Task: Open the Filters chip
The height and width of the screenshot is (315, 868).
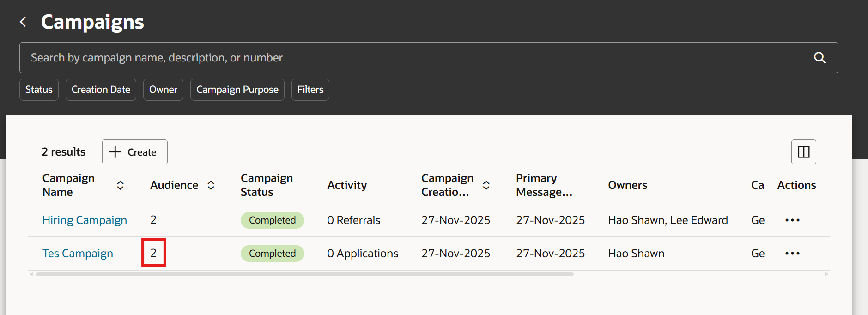Action: 310,90
